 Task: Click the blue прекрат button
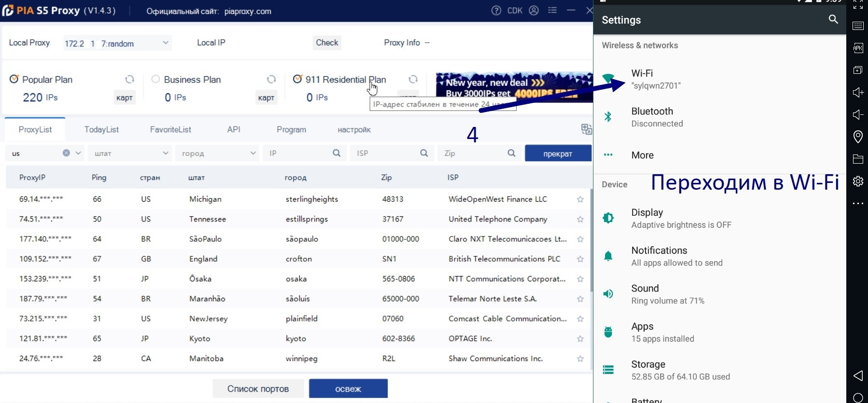click(558, 153)
